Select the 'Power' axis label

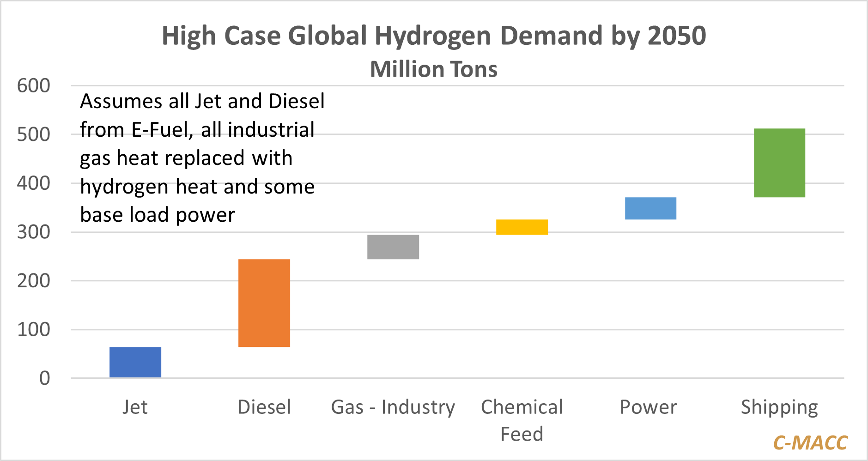click(648, 407)
